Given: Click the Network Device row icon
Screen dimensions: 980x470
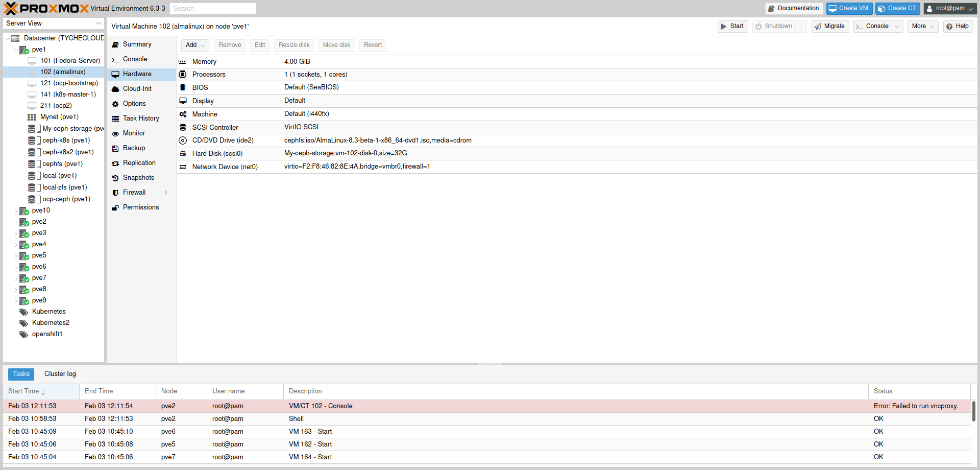Looking at the screenshot, I should tap(183, 167).
